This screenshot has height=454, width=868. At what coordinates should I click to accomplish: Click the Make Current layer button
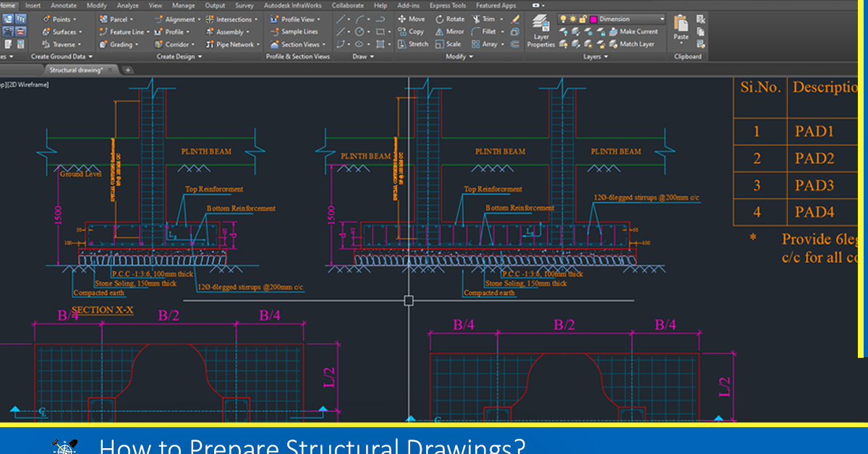coord(634,32)
